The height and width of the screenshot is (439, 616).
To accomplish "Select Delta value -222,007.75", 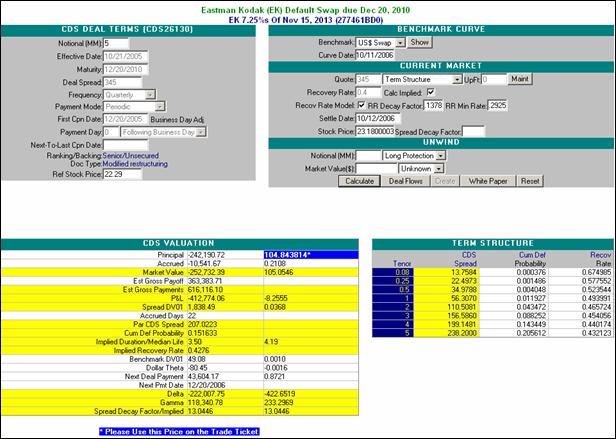I will [207, 394].
